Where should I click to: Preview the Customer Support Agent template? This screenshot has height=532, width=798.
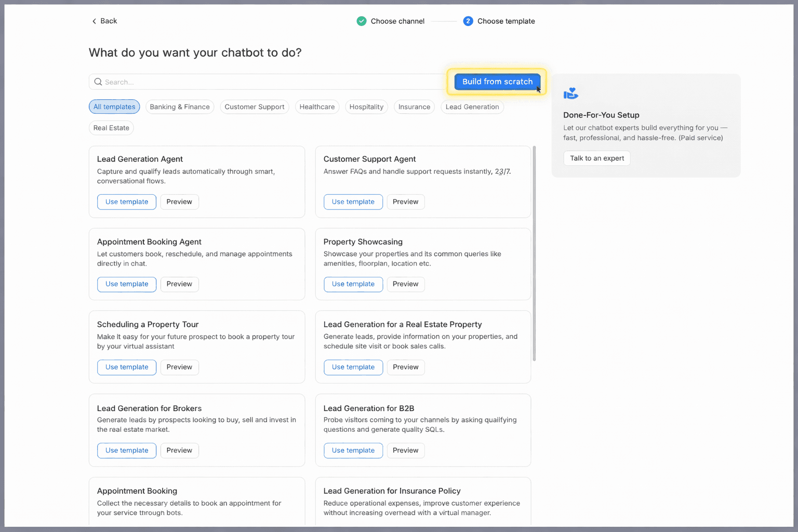(x=405, y=202)
